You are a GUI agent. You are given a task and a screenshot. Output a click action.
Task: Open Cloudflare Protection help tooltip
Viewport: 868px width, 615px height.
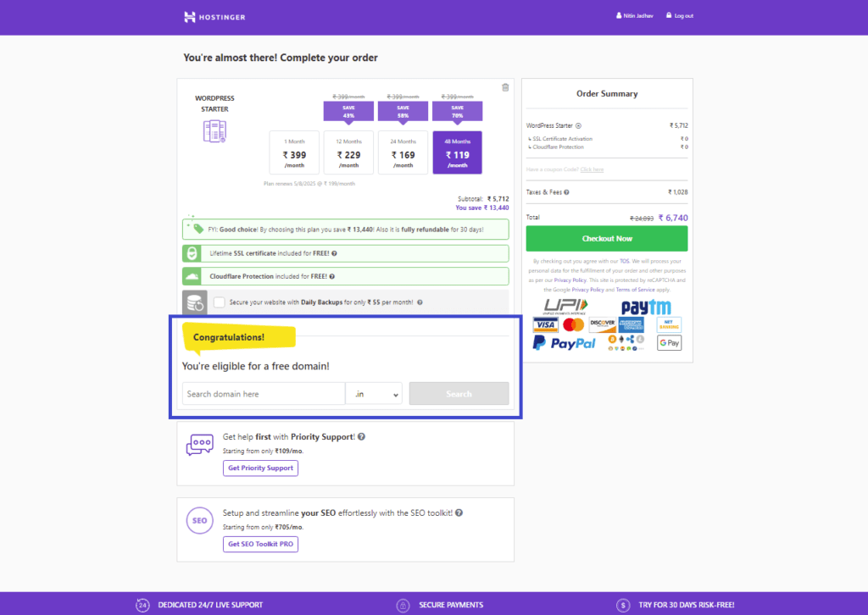pos(331,276)
